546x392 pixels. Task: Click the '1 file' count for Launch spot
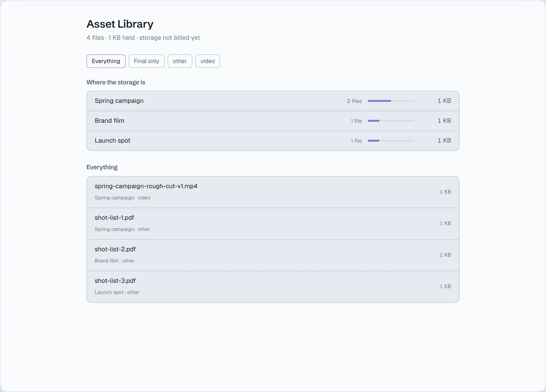tap(356, 141)
